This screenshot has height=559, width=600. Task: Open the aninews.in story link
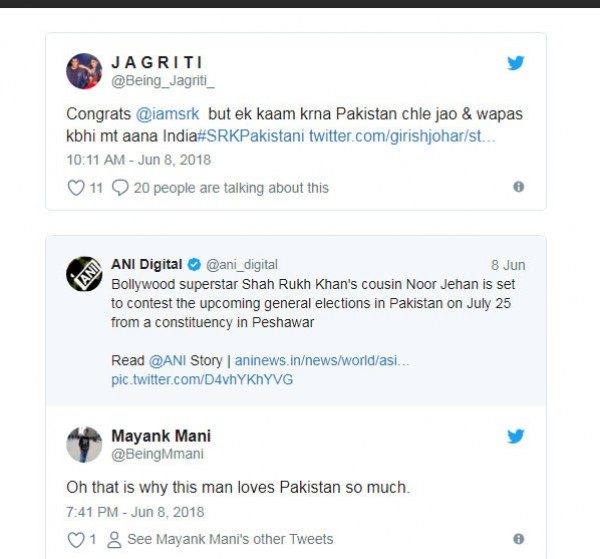322,359
